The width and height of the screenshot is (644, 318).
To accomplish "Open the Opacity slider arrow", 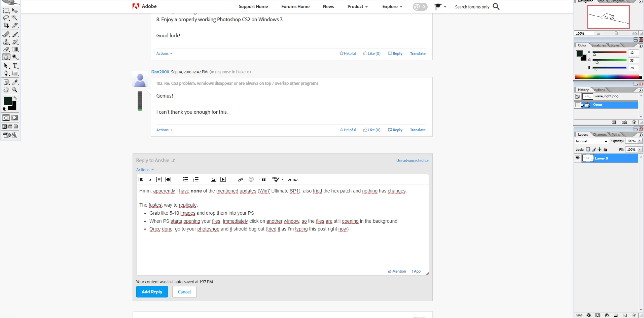I will (640, 141).
